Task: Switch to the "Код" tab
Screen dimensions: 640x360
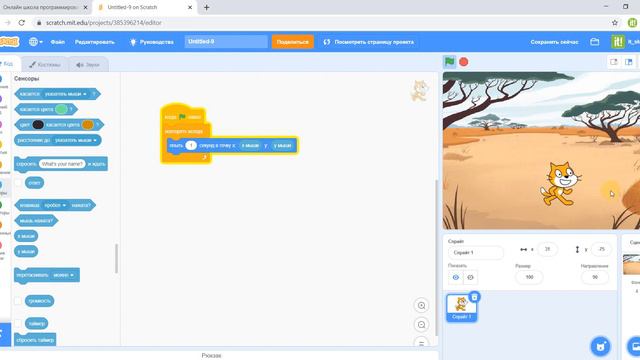Action: click(x=7, y=64)
